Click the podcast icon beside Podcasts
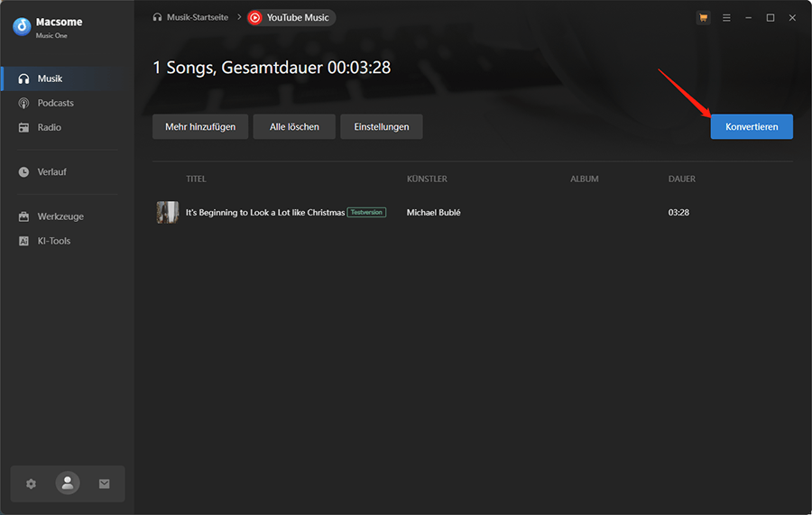 point(23,103)
